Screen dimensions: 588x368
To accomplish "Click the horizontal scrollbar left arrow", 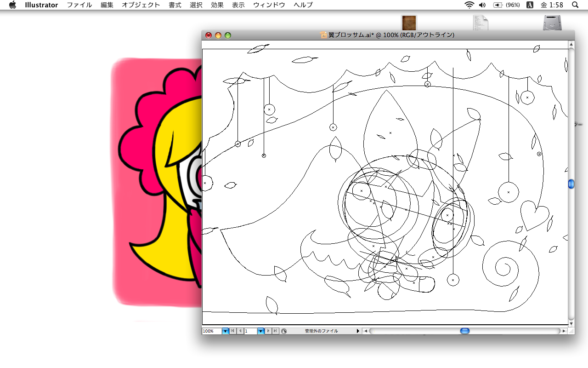I will pyautogui.click(x=366, y=331).
